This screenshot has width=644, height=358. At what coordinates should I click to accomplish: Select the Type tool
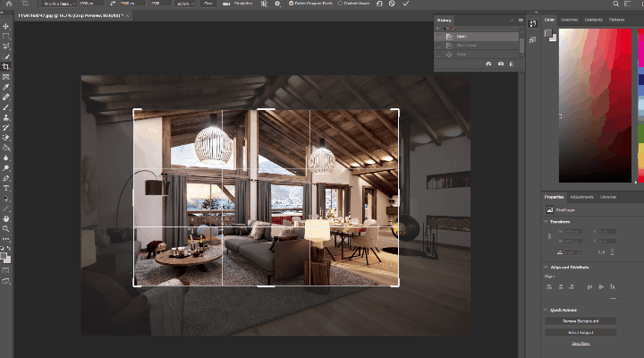[x=6, y=188]
